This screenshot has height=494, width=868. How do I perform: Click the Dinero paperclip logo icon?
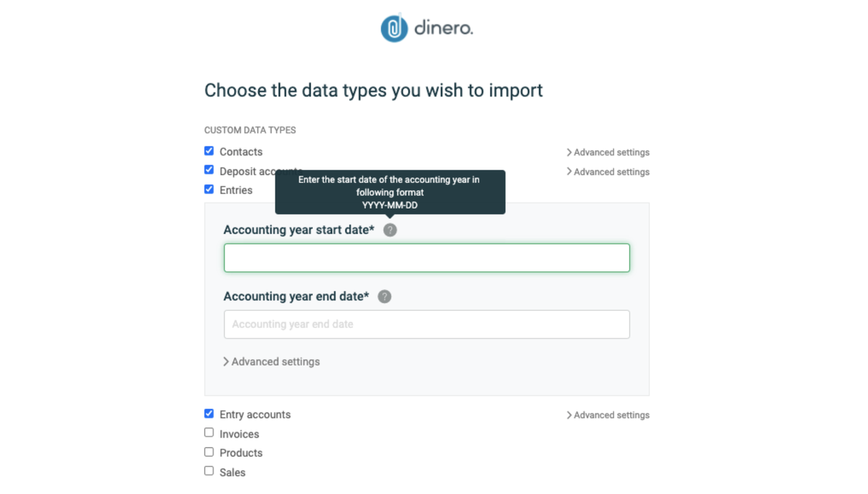pos(394,28)
